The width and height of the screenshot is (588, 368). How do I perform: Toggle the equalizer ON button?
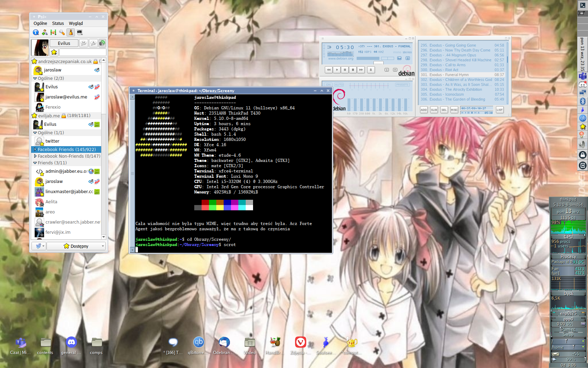[328, 84]
